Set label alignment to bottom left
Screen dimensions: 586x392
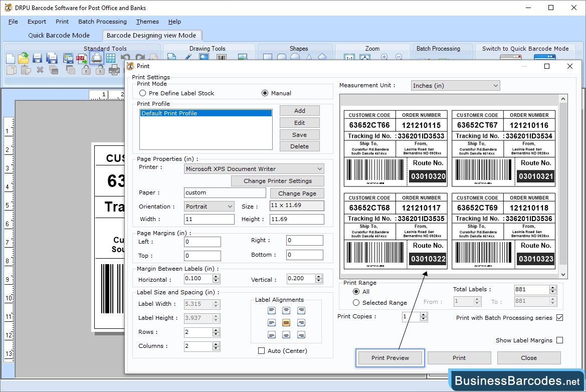point(272,335)
